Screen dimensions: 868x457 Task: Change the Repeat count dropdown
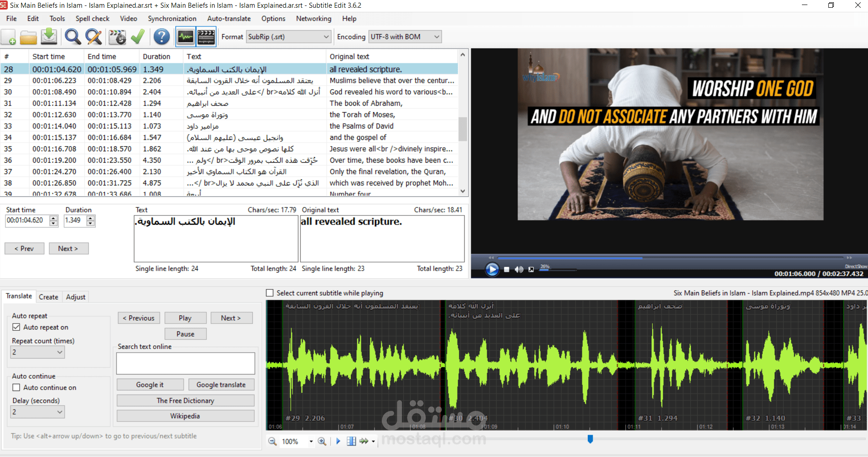pos(37,352)
